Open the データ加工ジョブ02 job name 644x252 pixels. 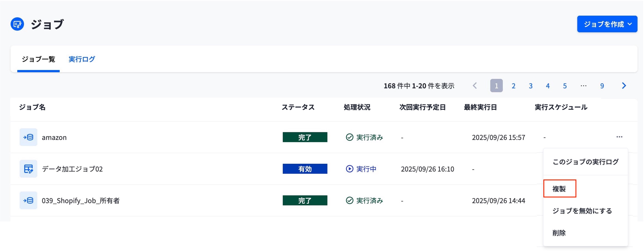(72, 169)
